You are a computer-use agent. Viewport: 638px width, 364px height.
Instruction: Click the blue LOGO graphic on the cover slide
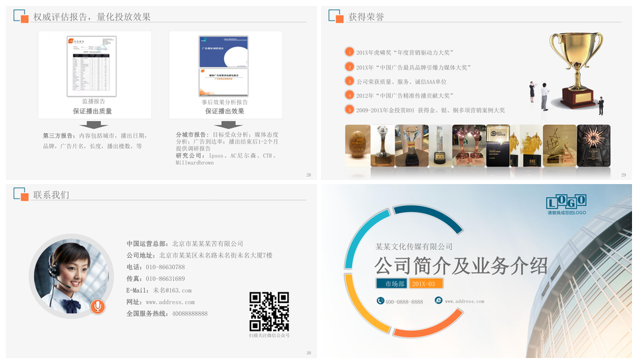coord(566,201)
